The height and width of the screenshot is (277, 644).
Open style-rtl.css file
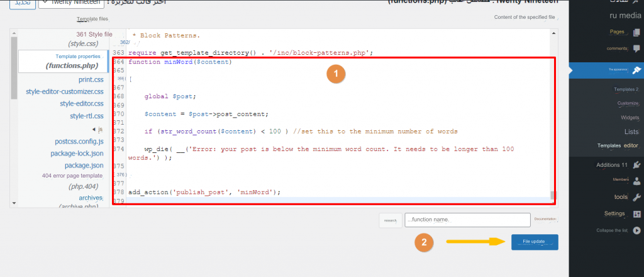click(x=87, y=116)
